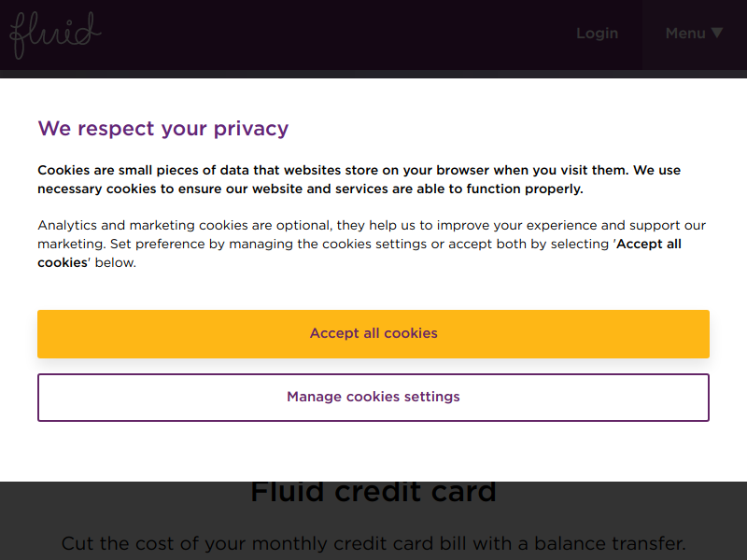The height and width of the screenshot is (560, 747).
Task: Click the Fluid handwritten logo
Action: pos(54,35)
